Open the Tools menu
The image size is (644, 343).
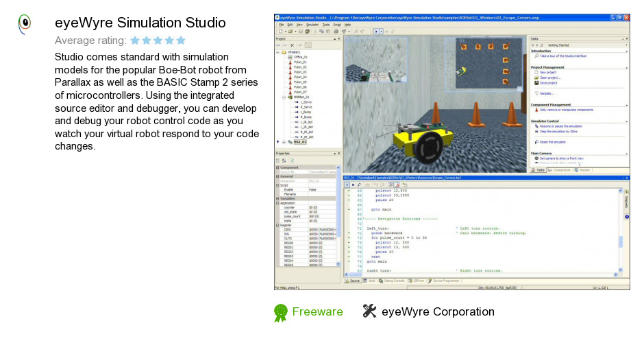click(x=325, y=25)
